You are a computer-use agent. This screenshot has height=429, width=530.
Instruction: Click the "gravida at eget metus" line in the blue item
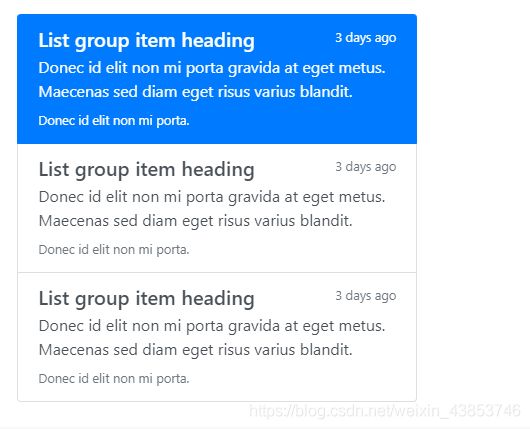(x=212, y=68)
